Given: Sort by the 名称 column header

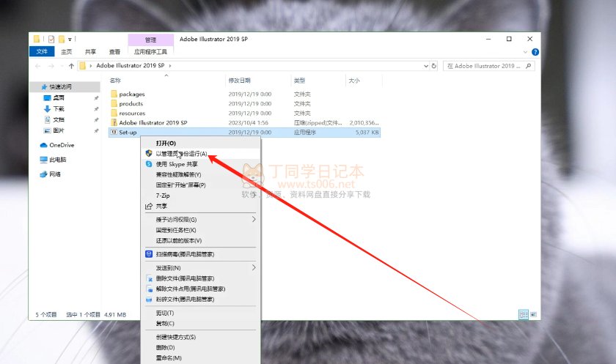Looking at the screenshot, I should 116,81.
